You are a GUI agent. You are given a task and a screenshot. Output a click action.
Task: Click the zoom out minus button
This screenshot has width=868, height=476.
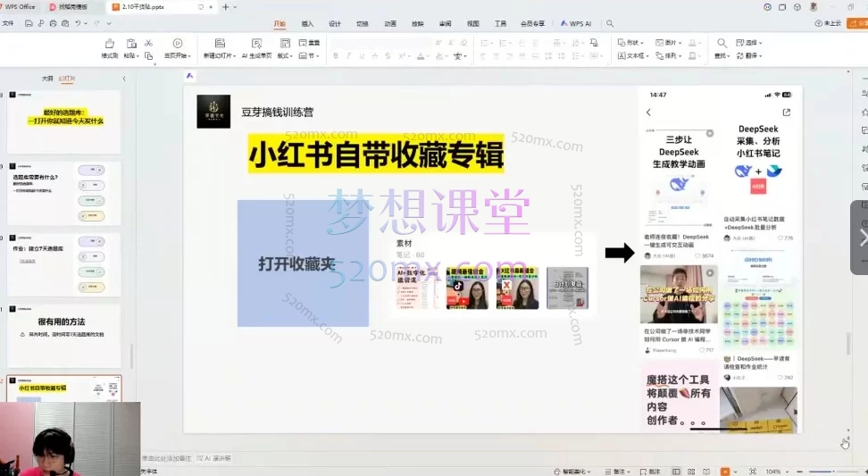[x=798, y=472]
